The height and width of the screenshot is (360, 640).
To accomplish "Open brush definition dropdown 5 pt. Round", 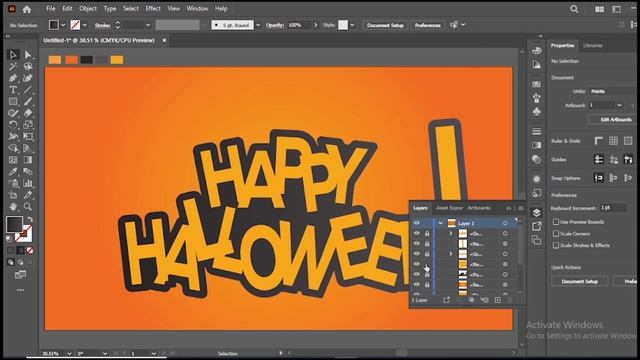I will [x=258, y=25].
